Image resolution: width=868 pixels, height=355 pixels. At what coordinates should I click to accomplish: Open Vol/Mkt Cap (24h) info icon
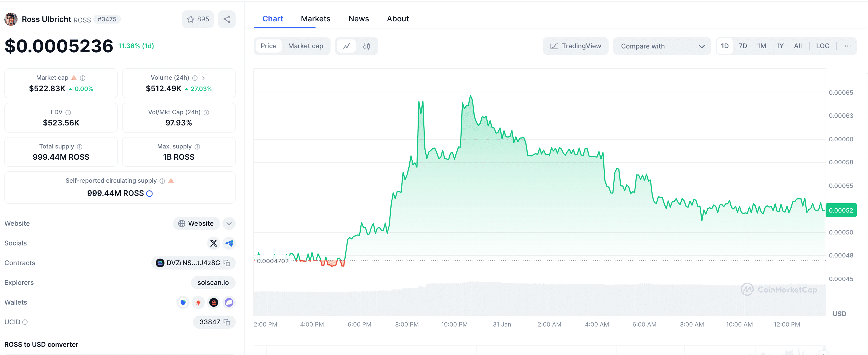[207, 112]
